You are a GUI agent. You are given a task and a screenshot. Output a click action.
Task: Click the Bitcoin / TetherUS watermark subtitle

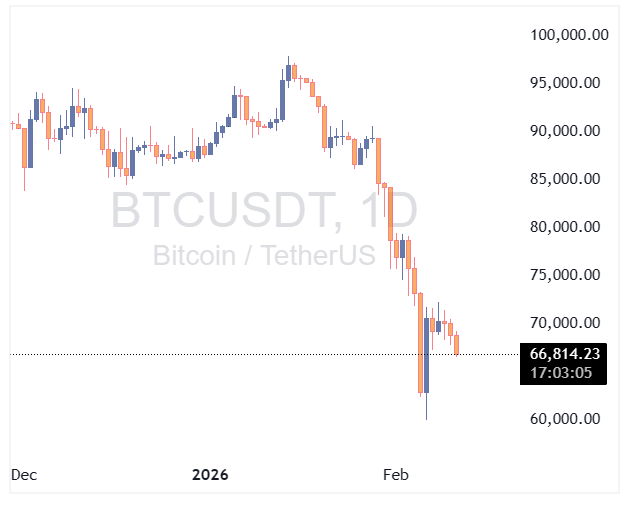click(264, 255)
